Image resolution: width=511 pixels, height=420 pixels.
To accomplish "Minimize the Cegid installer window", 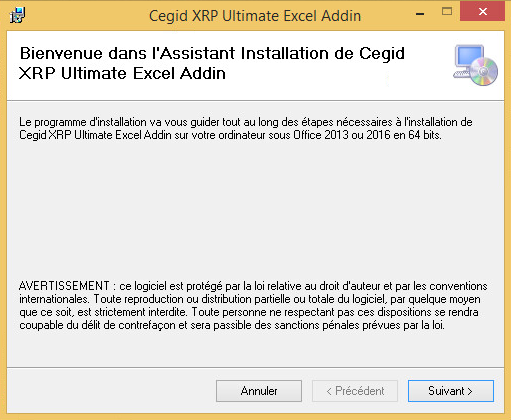I will click(x=420, y=14).
